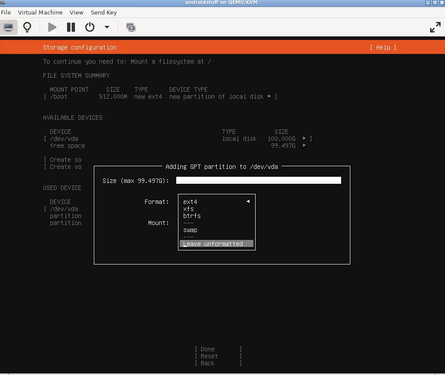Select /dev/vda under Available Devices
This screenshot has width=445, height=375.
coord(178,139)
